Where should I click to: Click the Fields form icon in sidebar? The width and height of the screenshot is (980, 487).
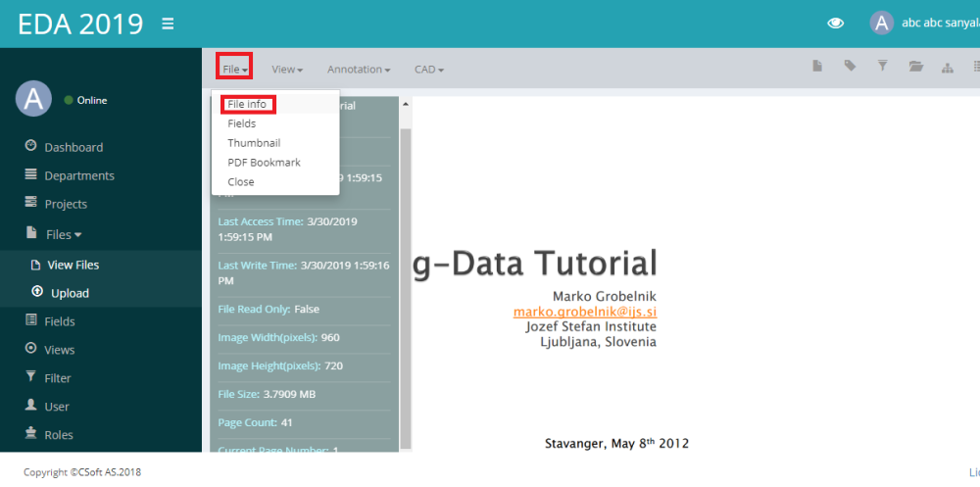[x=30, y=320]
